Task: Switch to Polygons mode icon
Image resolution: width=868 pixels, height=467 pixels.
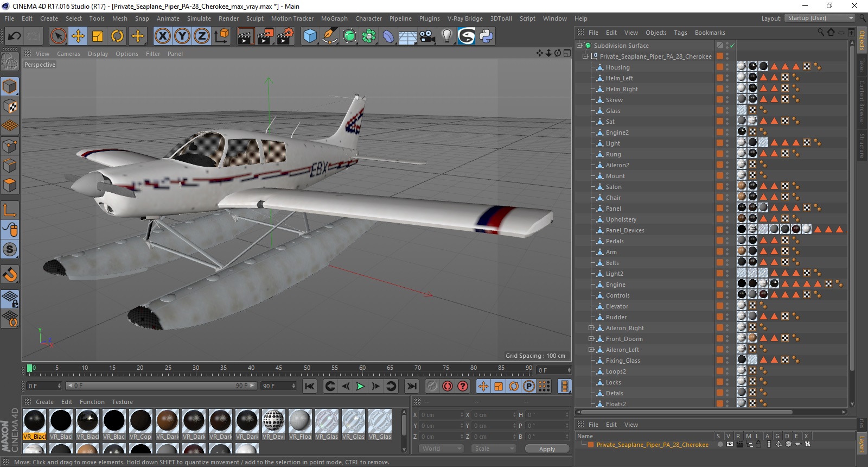Action: point(10,186)
